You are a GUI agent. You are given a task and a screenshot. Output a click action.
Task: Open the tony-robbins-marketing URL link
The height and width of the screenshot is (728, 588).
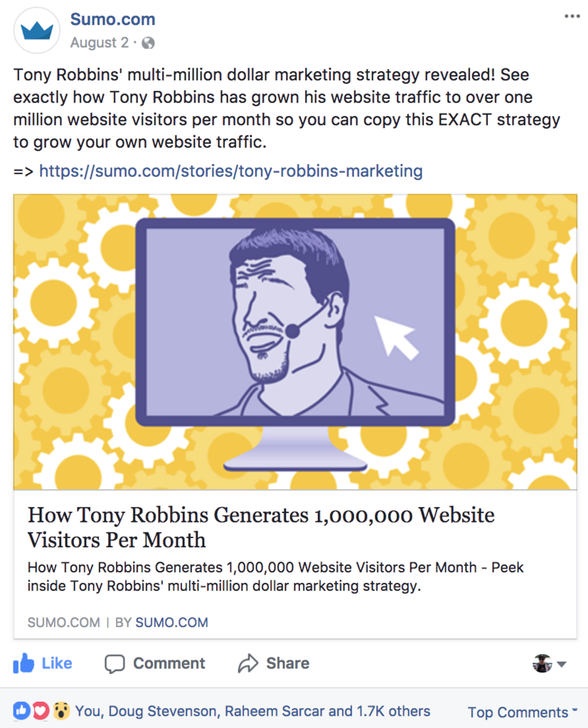coord(231,171)
